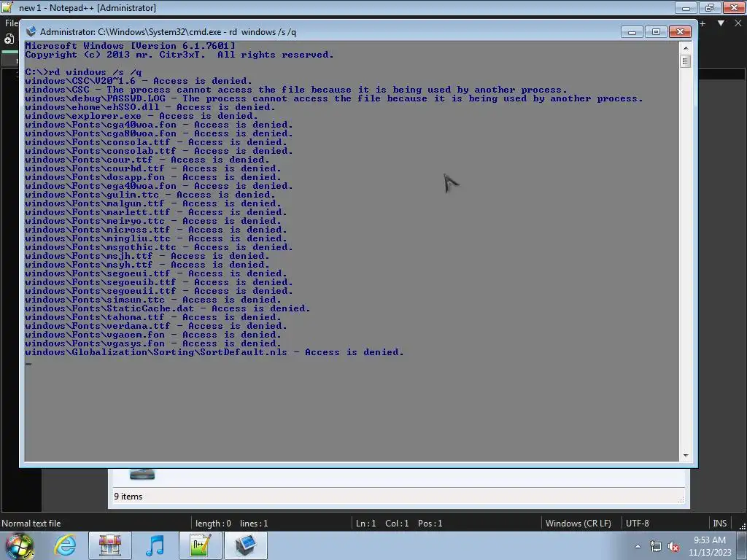747x560 pixels.
Task: Select the command prompt taskbar button
Action: [x=245, y=545]
